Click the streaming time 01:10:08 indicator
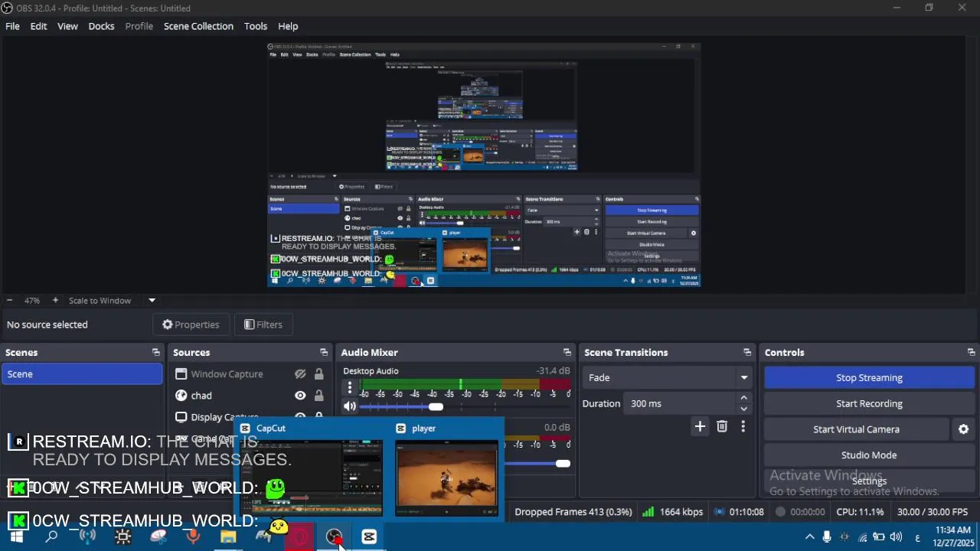The height and width of the screenshot is (551, 980). (739, 512)
